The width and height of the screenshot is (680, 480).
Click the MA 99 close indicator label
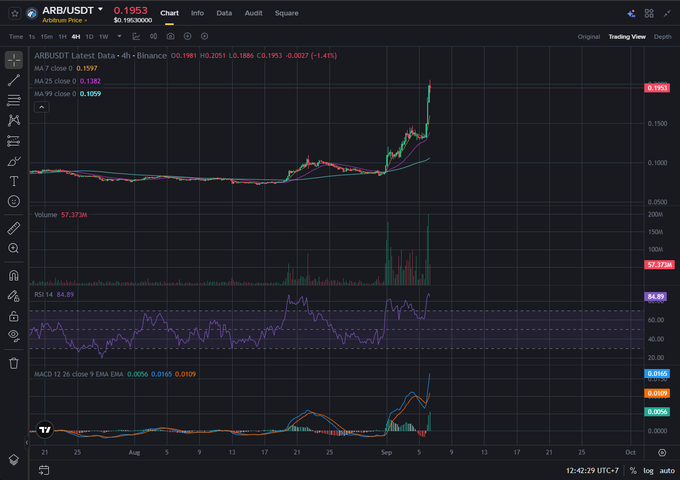[x=55, y=94]
